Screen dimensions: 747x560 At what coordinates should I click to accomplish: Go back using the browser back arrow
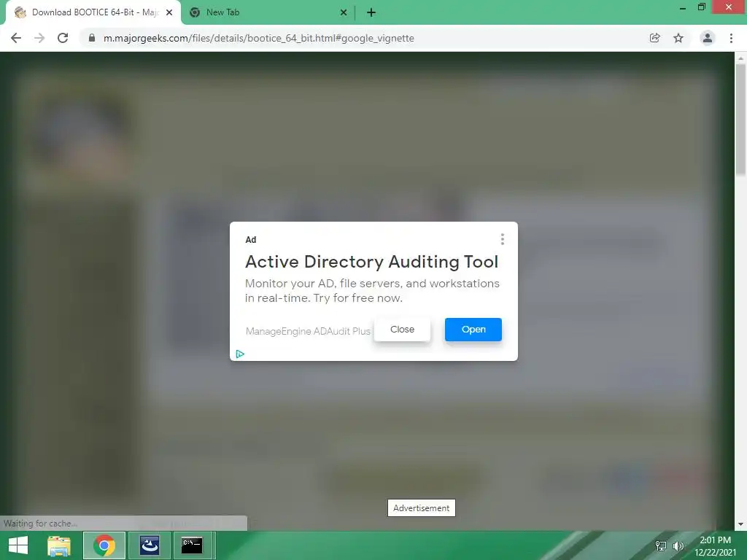[x=16, y=38]
